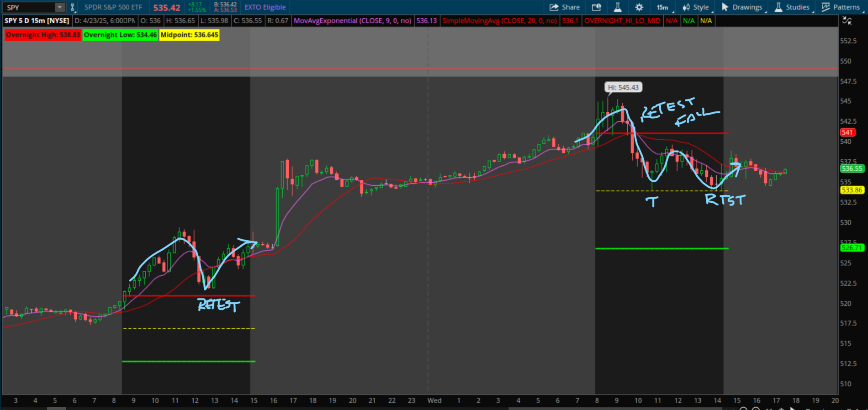Viewport: 868px width, 410px height.
Task: Click the symbol link clip icon
Action: pos(72,7)
